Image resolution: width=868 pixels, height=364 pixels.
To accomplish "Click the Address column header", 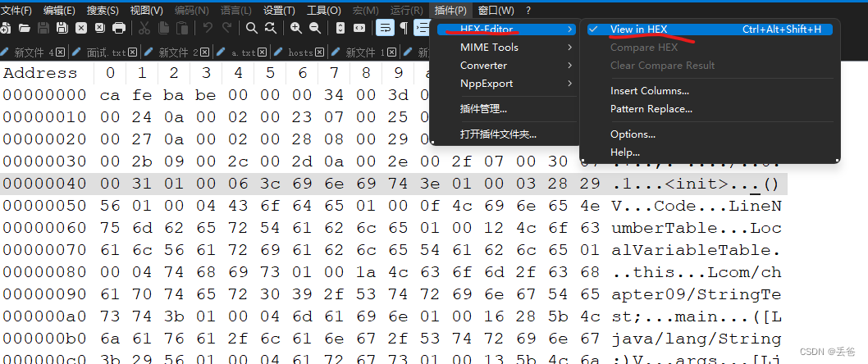I will 40,73.
